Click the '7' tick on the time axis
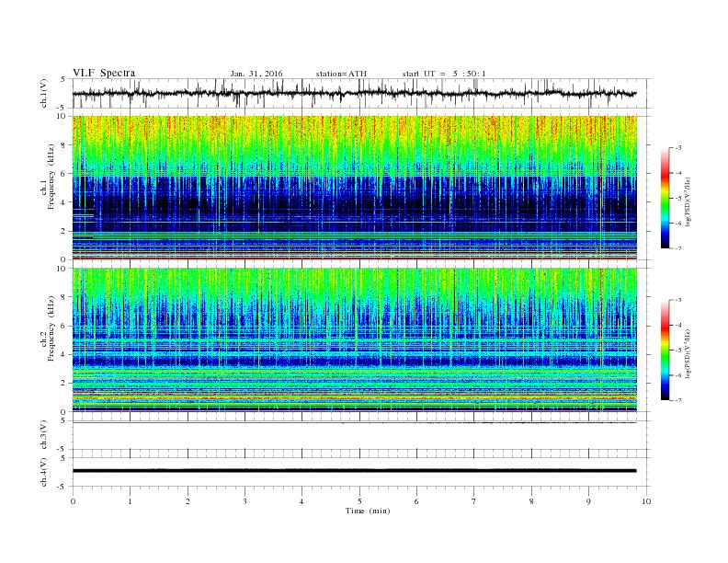Image resolution: width=728 pixels, height=563 pixels. pyautogui.click(x=474, y=501)
